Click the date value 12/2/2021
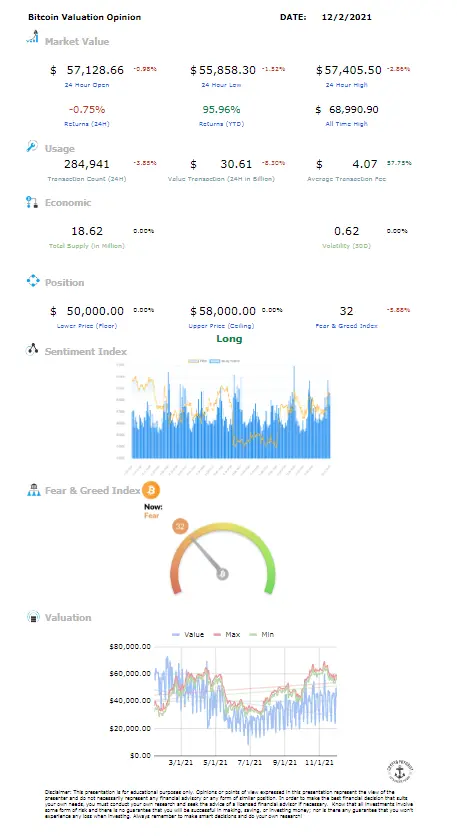Image resolution: width=457 pixels, height=837 pixels. click(x=346, y=17)
